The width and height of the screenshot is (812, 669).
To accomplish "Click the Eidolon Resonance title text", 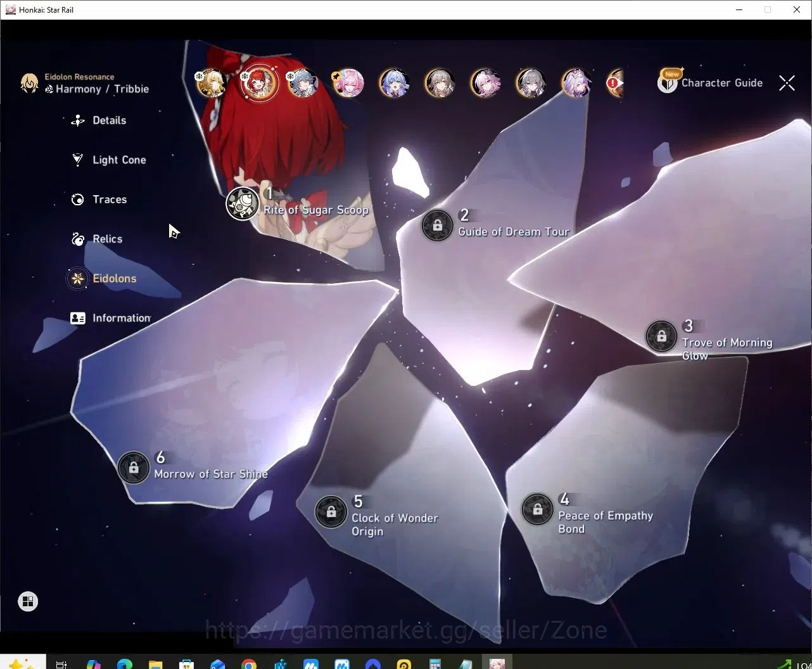I will pos(79,77).
